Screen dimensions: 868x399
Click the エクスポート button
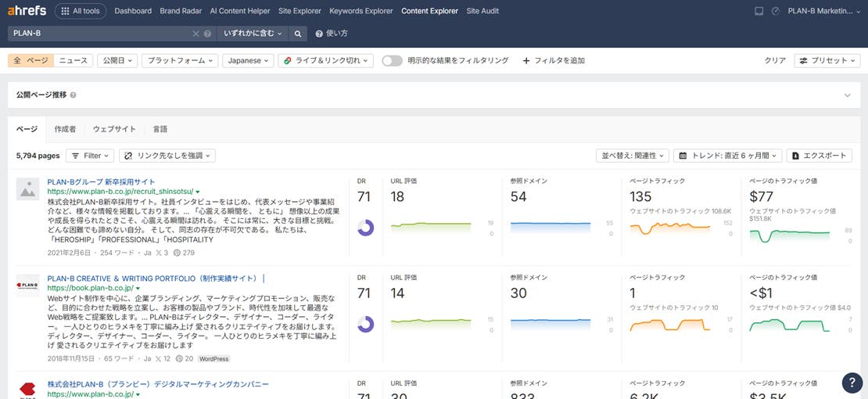click(820, 156)
